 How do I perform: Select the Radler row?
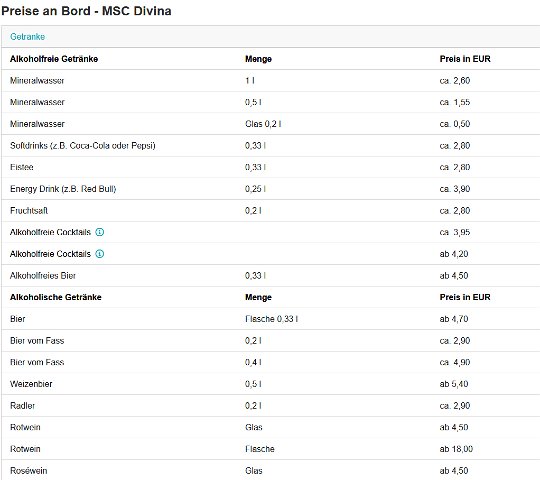tap(271, 406)
